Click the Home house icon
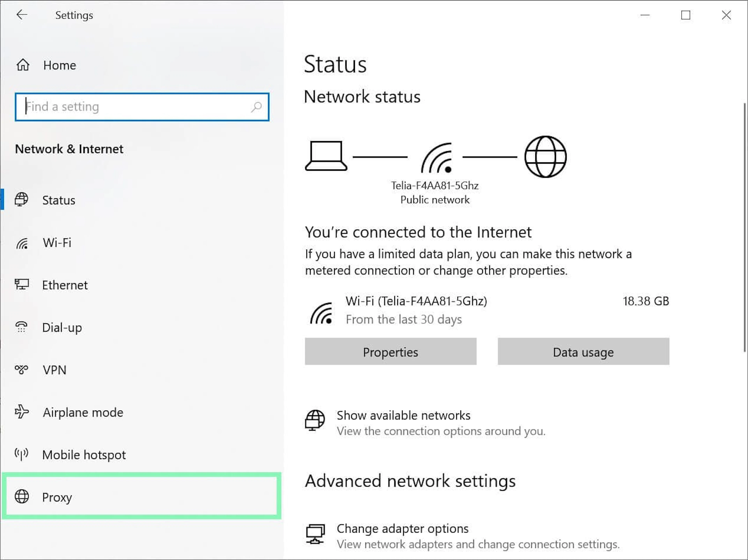Screen dimensions: 748x560 click(23, 65)
